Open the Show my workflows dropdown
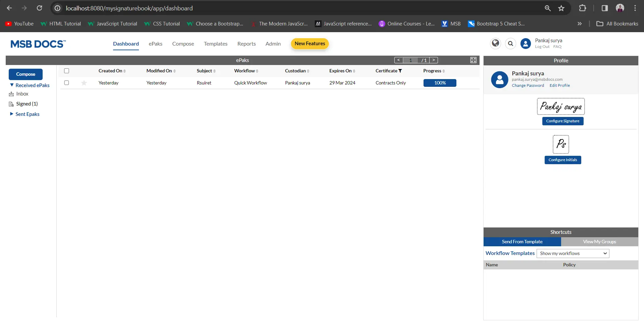This screenshot has height=321, width=644. 573,253
